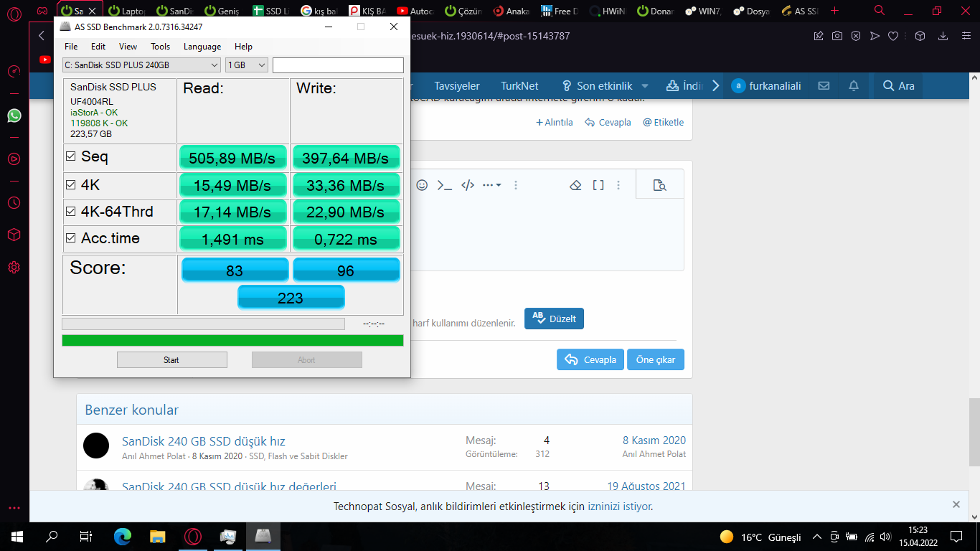980x551 pixels.
Task: Click the Etiketle mention link
Action: tap(664, 122)
